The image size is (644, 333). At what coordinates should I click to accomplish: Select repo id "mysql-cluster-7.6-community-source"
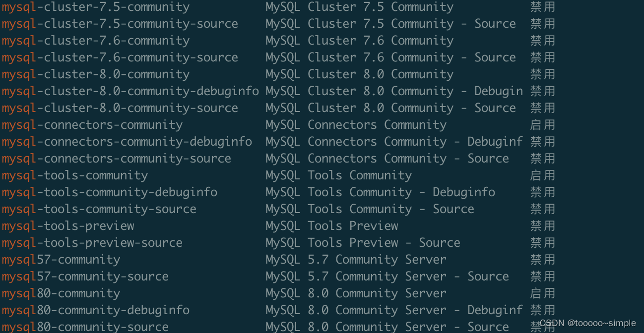tap(120, 57)
